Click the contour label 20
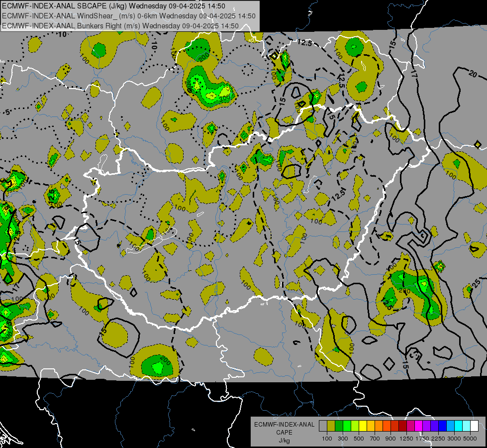 tap(473, 74)
